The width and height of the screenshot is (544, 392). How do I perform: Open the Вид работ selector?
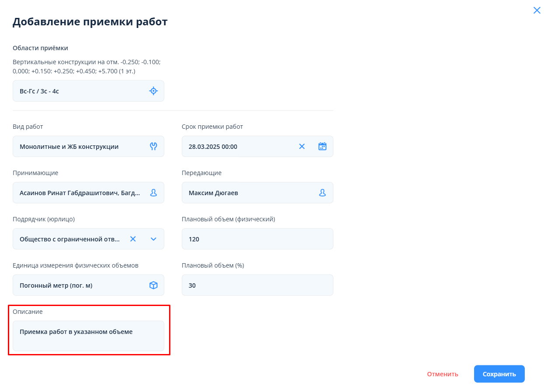click(x=79, y=146)
